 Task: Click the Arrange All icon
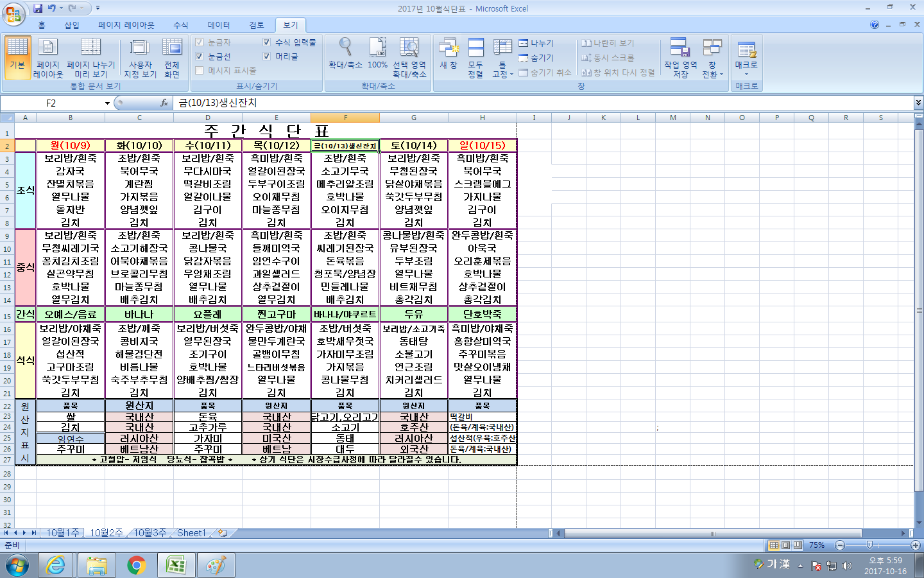(475, 58)
